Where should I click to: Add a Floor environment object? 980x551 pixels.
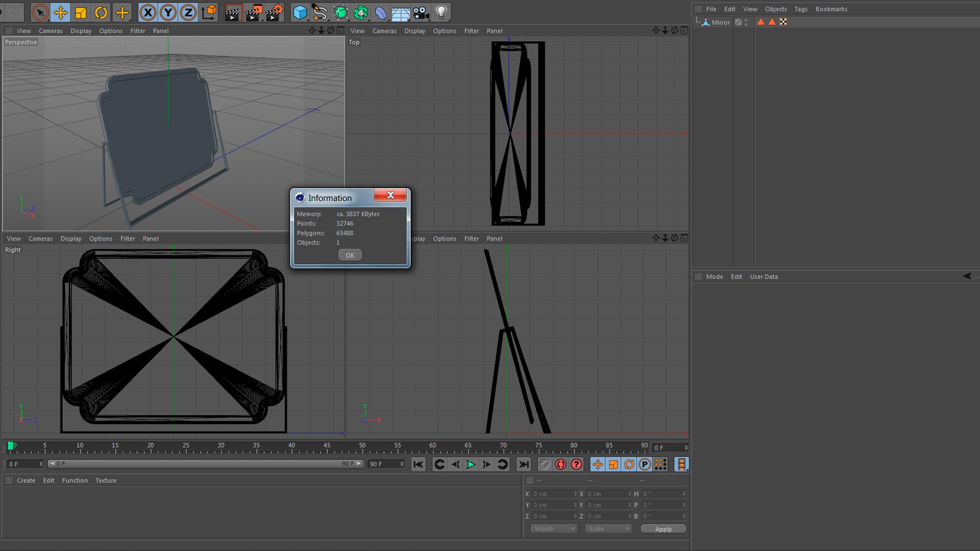(401, 12)
